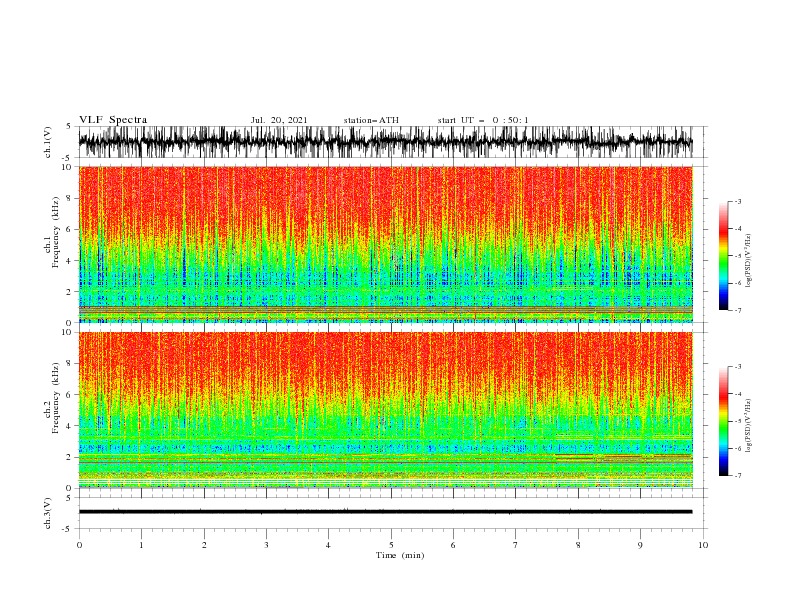Click the '-7' value on ch.2 color bar

(737, 476)
